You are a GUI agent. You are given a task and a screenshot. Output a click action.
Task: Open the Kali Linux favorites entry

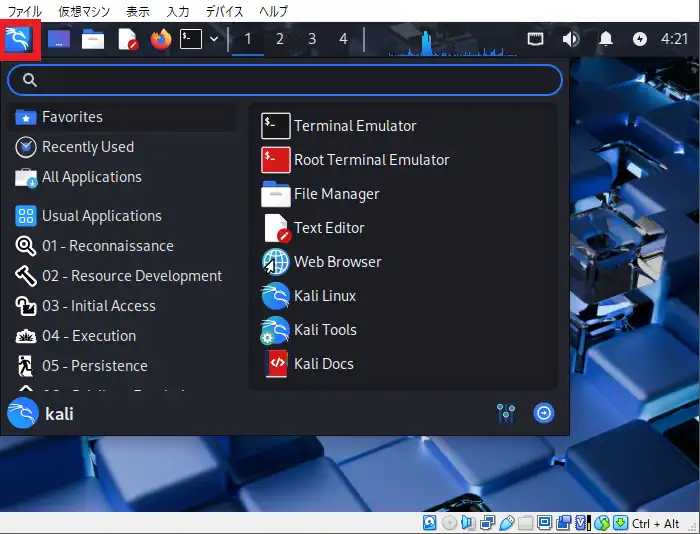[402, 296]
